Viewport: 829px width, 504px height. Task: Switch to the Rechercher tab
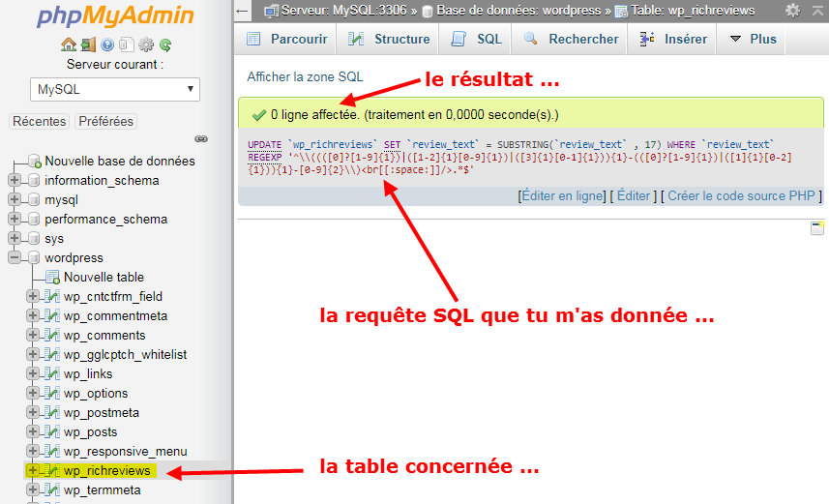tap(571, 39)
